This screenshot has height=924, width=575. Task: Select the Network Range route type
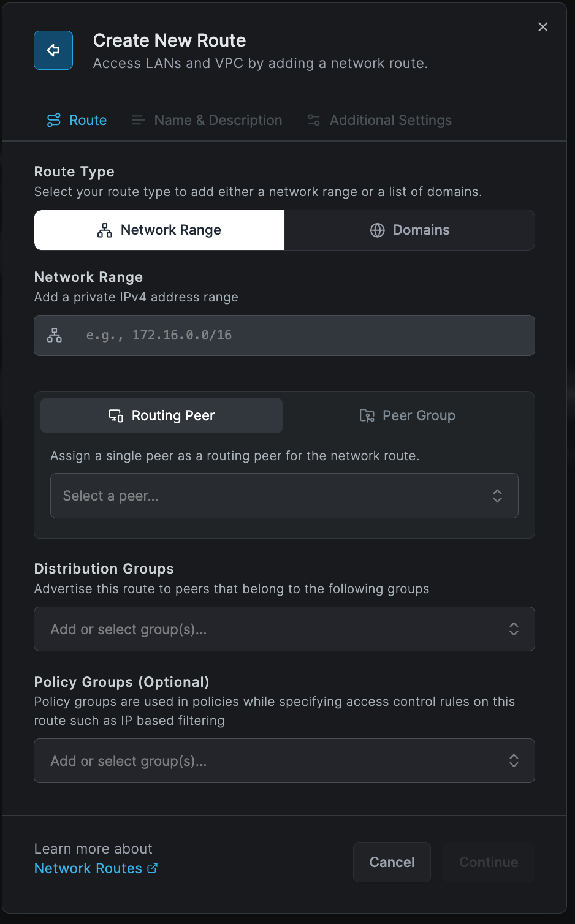tap(159, 230)
